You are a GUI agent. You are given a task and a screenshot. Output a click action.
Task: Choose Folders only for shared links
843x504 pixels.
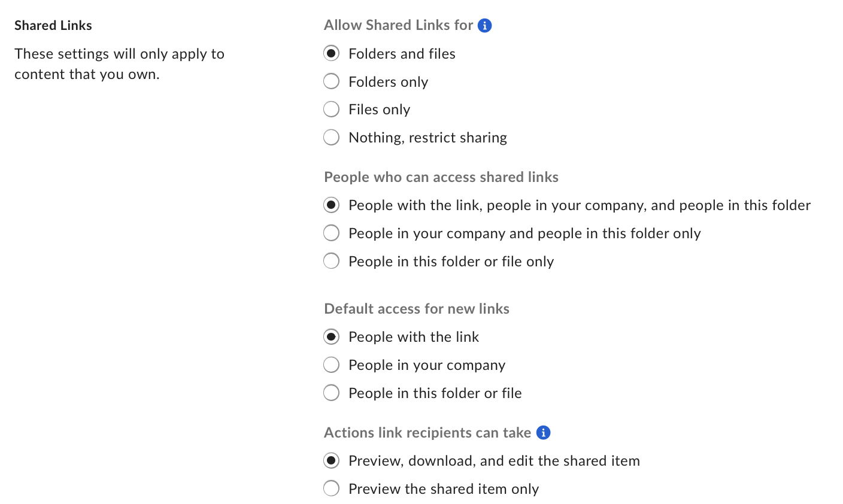point(331,81)
